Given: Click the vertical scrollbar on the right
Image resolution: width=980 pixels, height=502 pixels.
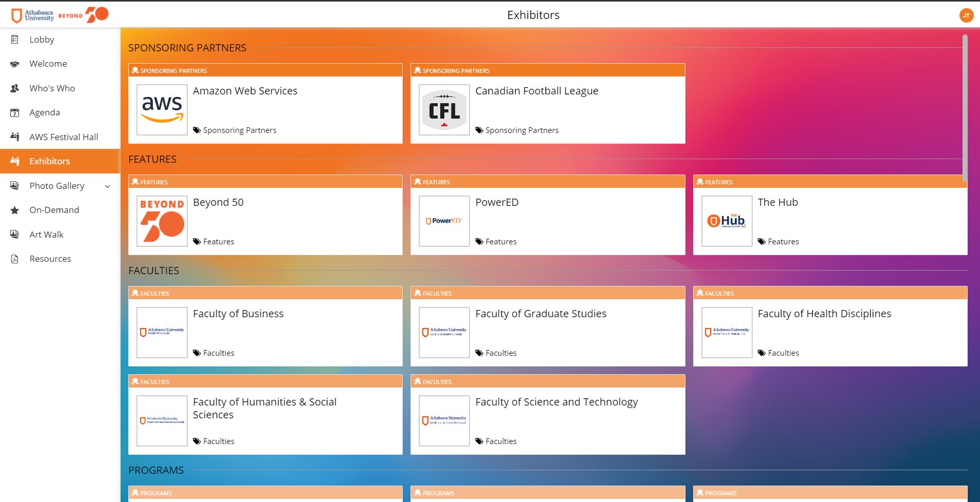Looking at the screenshot, I should coord(965,108).
